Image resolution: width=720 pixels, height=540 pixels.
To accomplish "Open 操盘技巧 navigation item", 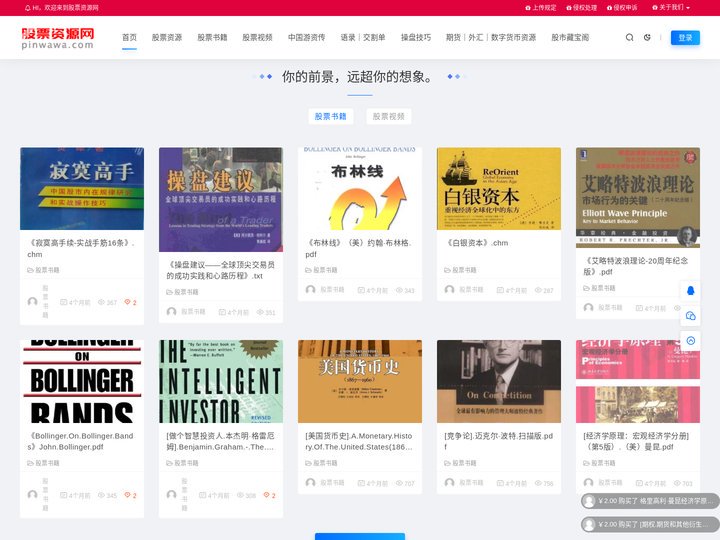I will 416,37.
